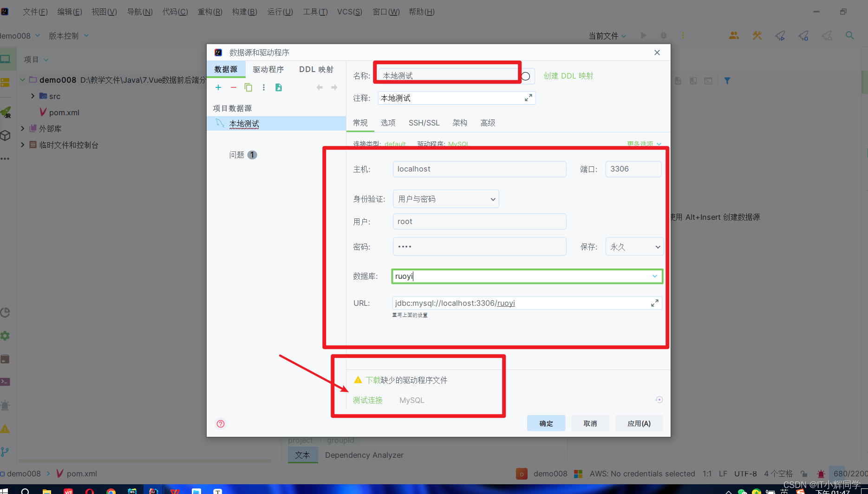868x494 pixels.
Task: Switch to the 驱动程序 drivers tab
Action: click(x=268, y=69)
